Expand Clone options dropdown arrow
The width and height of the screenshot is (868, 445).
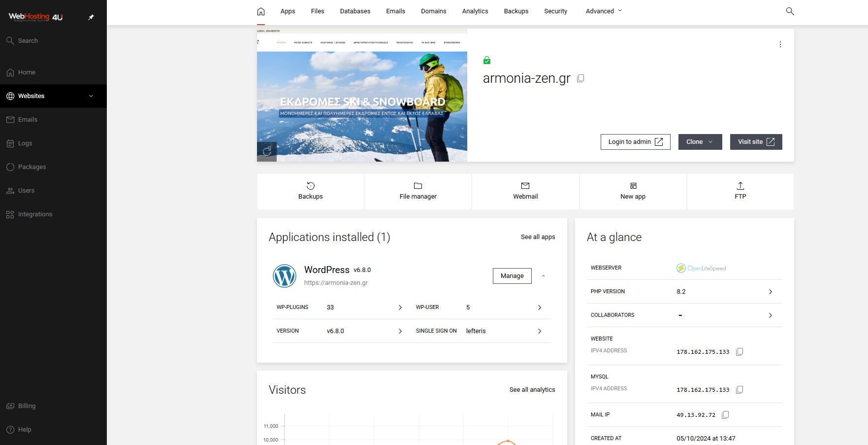(x=711, y=142)
